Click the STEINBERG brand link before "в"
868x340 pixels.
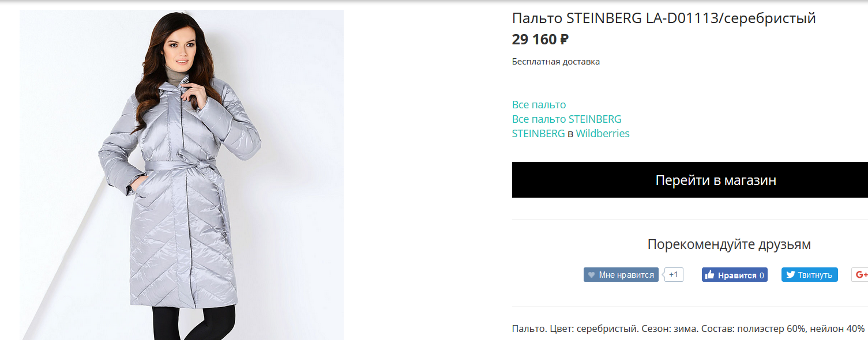click(538, 134)
